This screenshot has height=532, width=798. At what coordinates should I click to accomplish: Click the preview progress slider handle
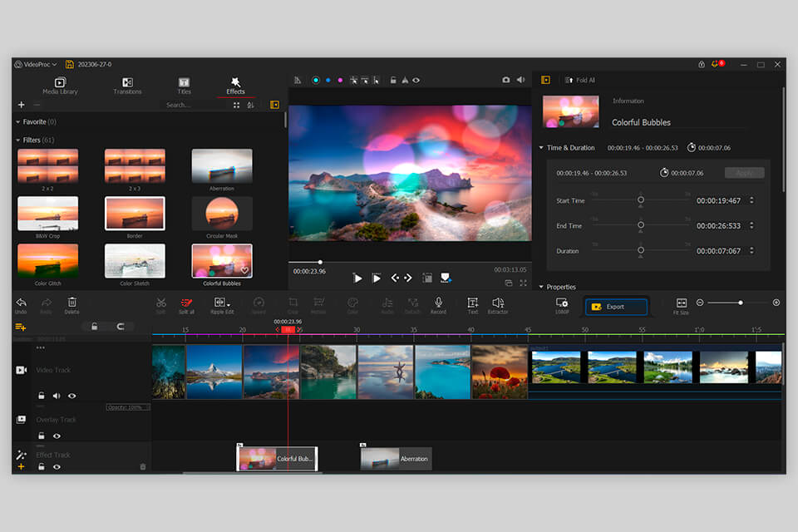tap(320, 262)
